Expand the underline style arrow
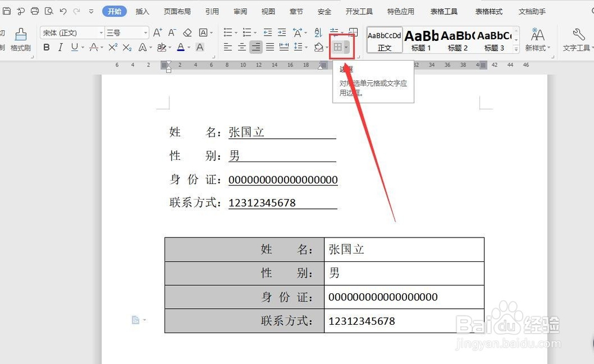 (83, 48)
